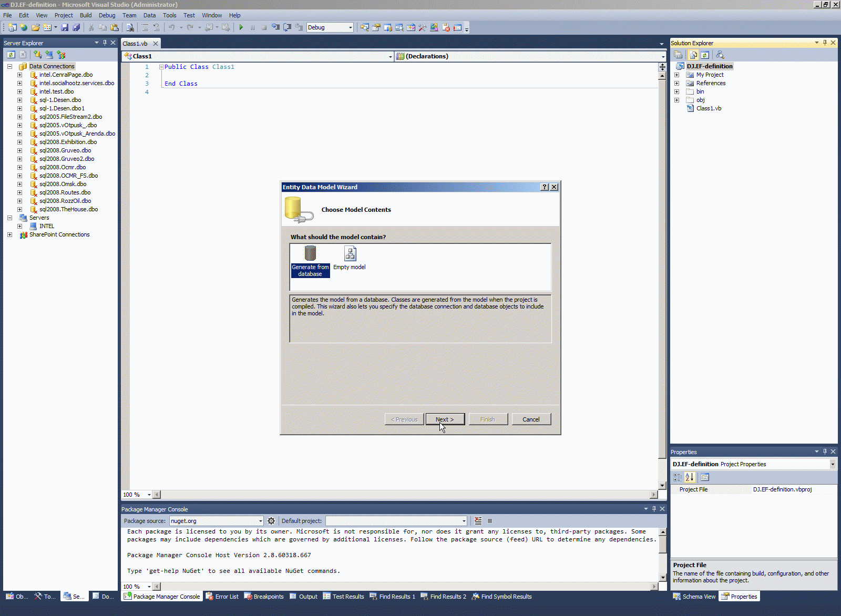Click the Save toolbar icon
Viewport: 841px width, 616px height.
(x=65, y=27)
